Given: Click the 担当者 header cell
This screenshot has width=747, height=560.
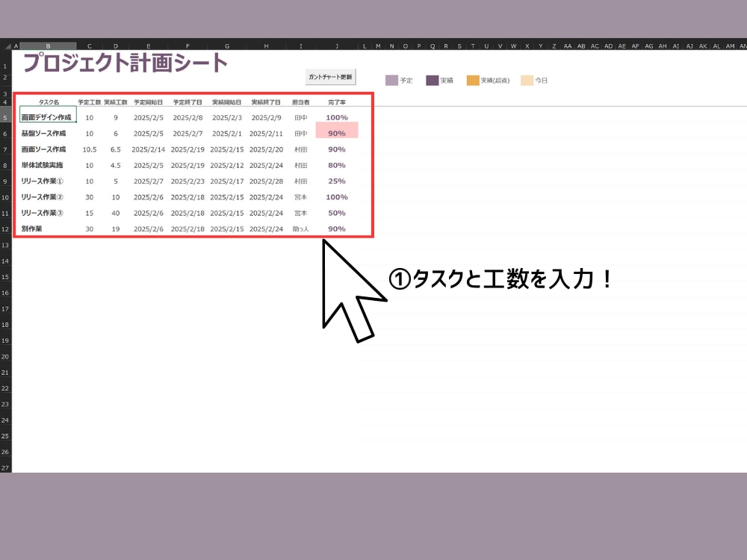Looking at the screenshot, I should click(300, 102).
